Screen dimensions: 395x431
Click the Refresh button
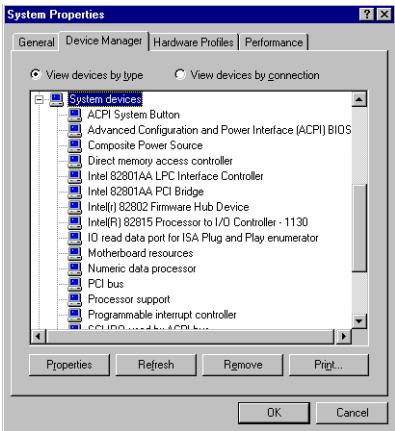[x=156, y=365]
